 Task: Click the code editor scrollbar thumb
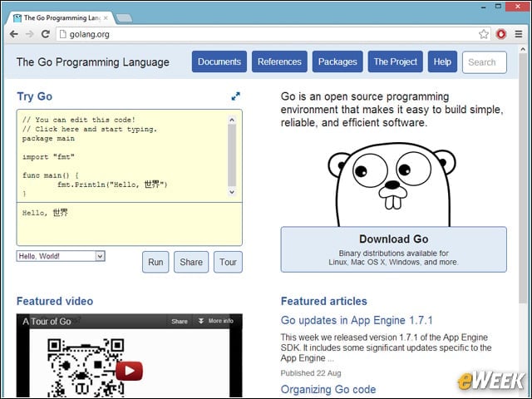tap(232, 155)
